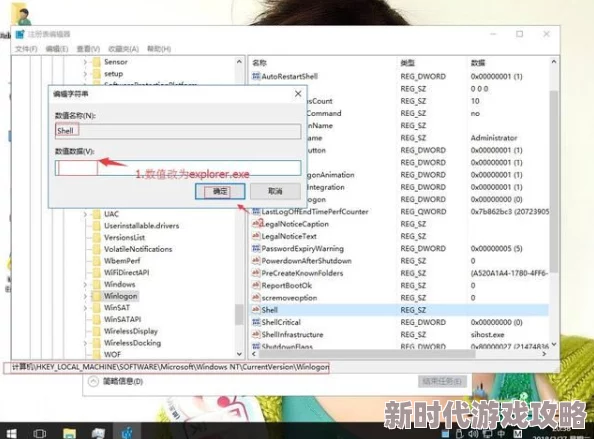Click the Shell string value icon

point(256,310)
